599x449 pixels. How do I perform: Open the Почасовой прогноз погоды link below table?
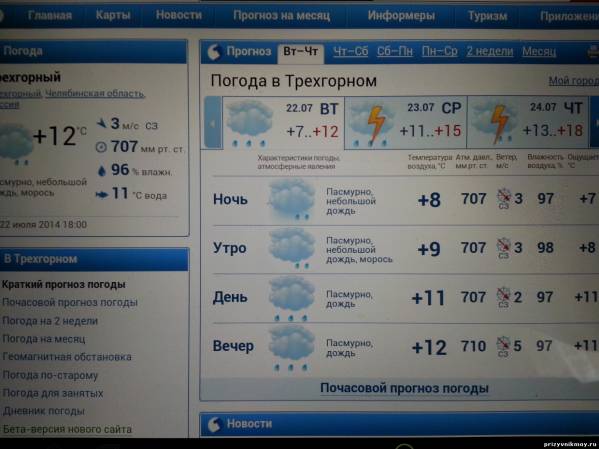click(404, 388)
